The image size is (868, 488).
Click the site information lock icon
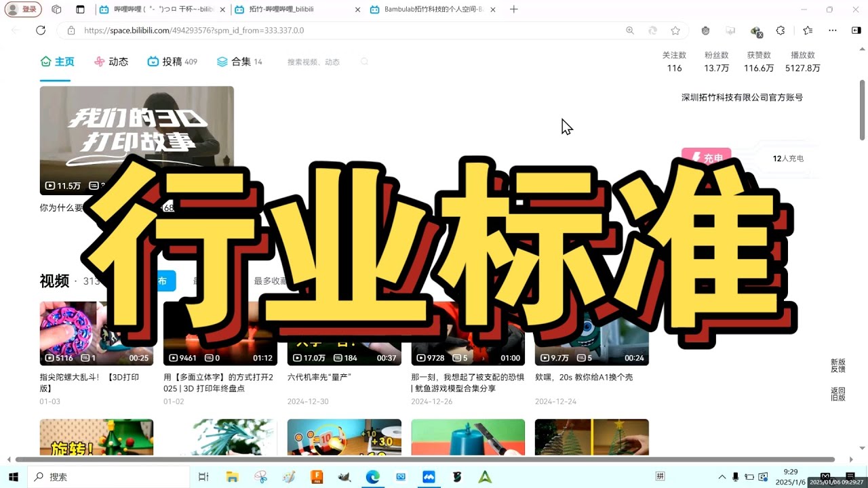(71, 30)
